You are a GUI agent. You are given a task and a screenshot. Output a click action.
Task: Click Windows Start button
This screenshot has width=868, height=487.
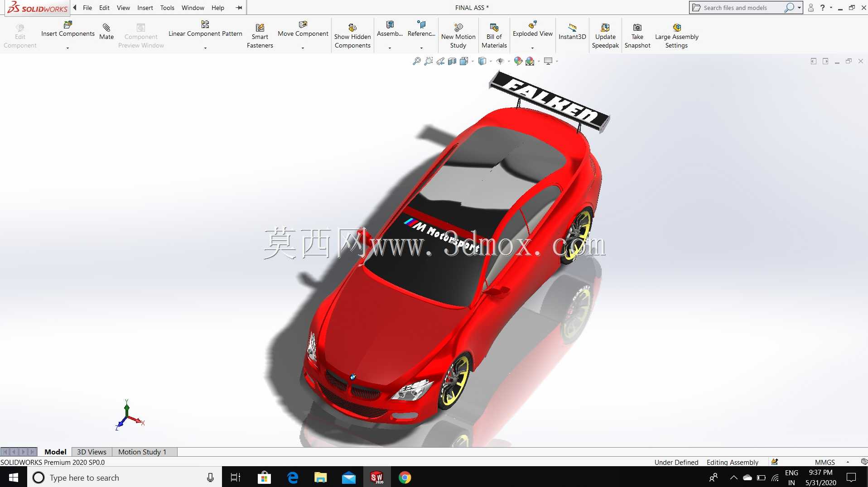[x=14, y=477]
